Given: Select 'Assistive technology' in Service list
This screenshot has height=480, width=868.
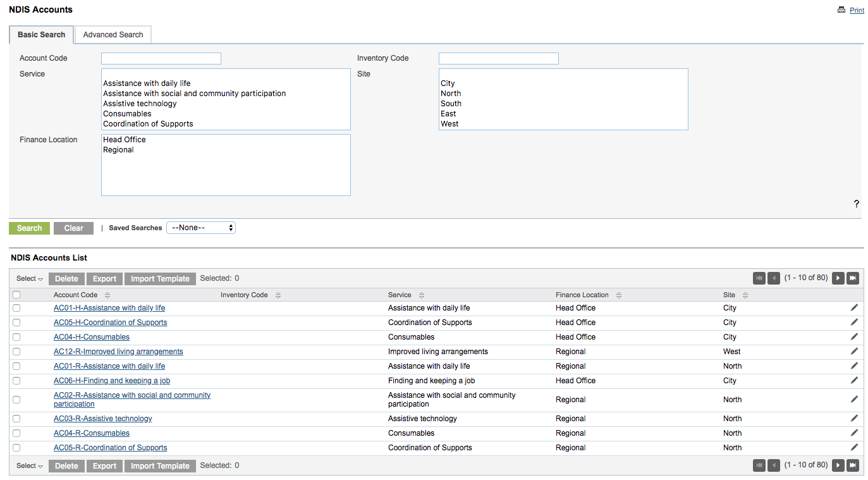Looking at the screenshot, I should click(x=140, y=104).
